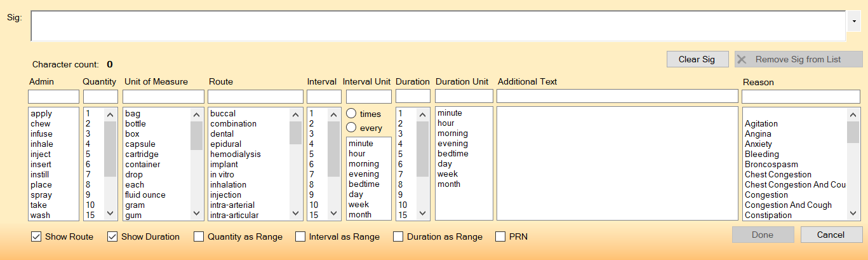This screenshot has height=260, width=868.
Task: Click the Interval Unit filter field
Action: [x=369, y=96]
